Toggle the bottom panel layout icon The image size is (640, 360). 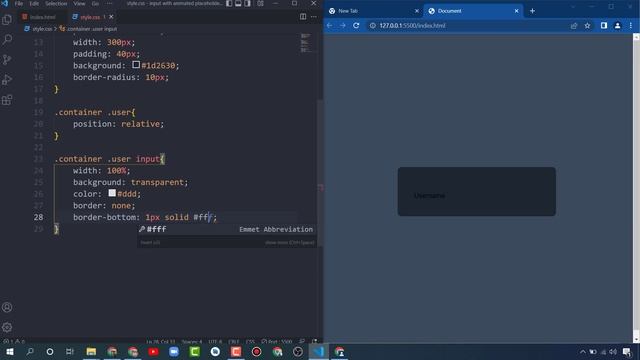point(238,4)
